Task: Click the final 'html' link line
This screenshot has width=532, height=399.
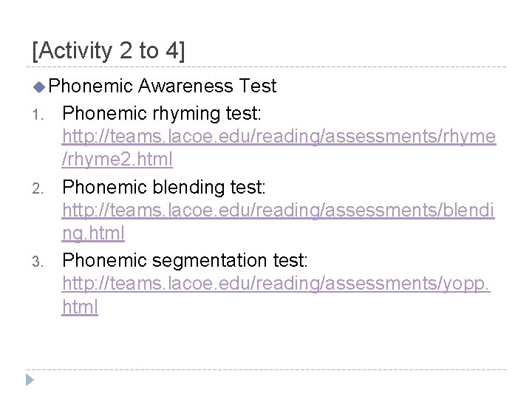Action: click(x=80, y=306)
